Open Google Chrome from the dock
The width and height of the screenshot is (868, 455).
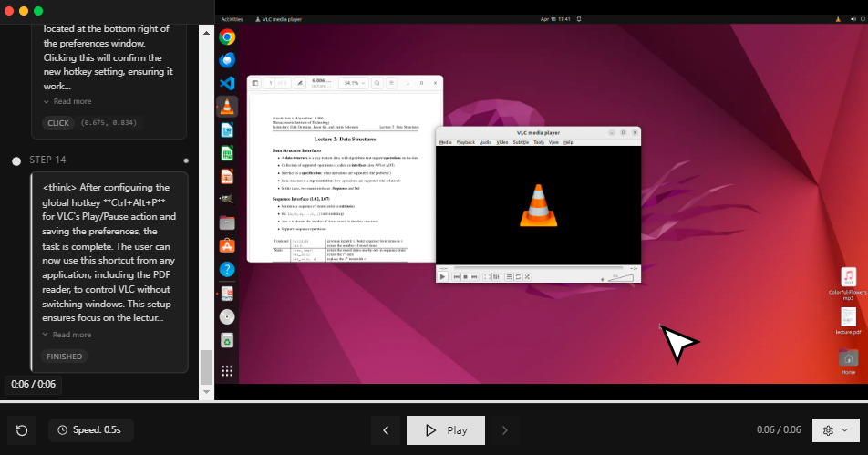pos(227,36)
